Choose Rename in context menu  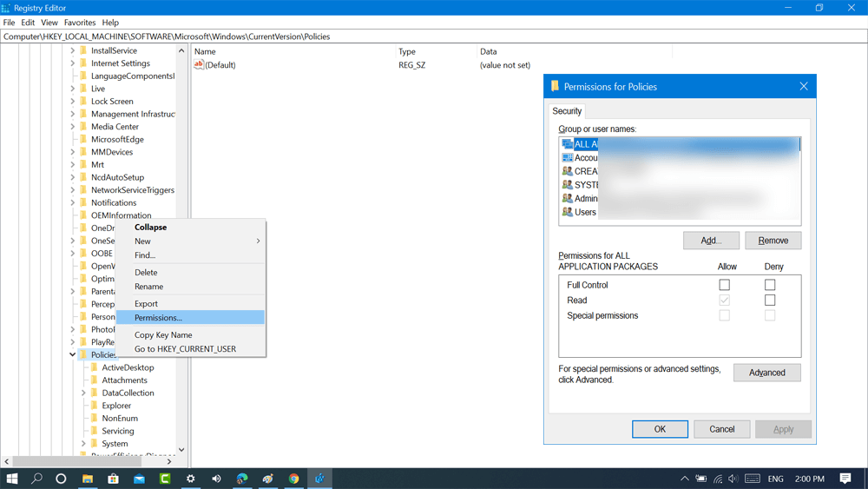click(191, 287)
